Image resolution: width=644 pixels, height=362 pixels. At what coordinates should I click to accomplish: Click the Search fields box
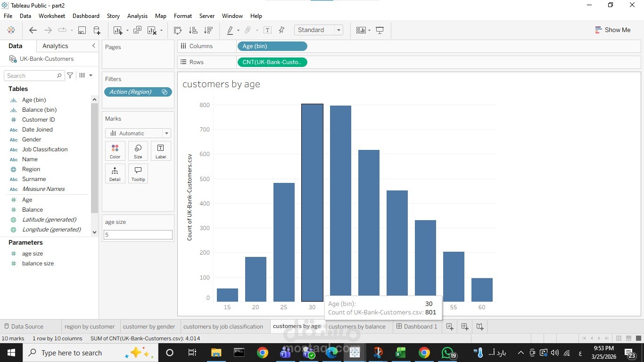[x=34, y=75]
